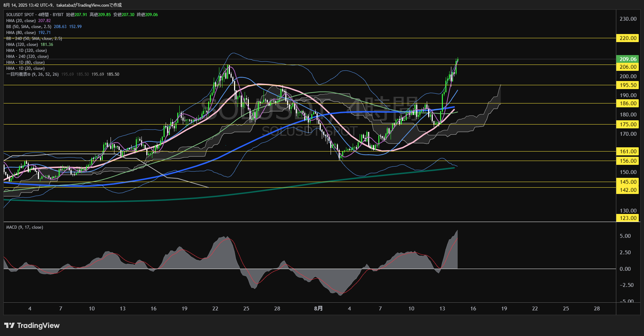Click the 安値 207.30 low value
This screenshot has width=644, height=336.
[x=124, y=15]
